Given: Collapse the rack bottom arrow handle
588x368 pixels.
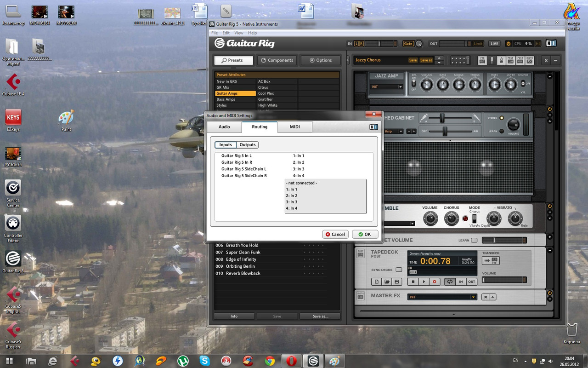Looking at the screenshot, I should [x=453, y=315].
